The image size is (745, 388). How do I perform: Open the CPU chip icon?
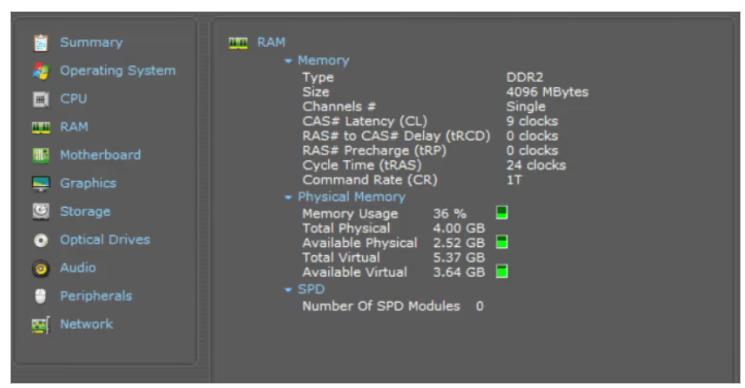tap(41, 99)
